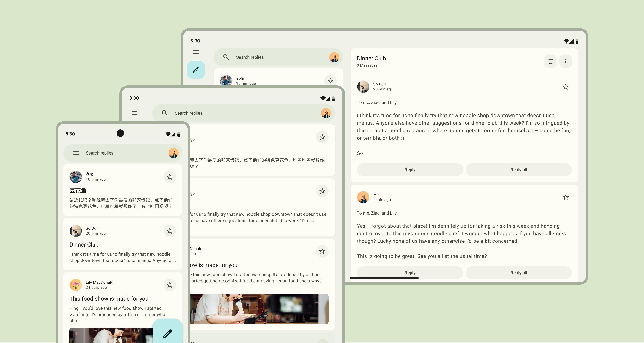Screen dimensions: 644x343
Task: Tap profile avatar in phone search bar
Action: (x=173, y=153)
